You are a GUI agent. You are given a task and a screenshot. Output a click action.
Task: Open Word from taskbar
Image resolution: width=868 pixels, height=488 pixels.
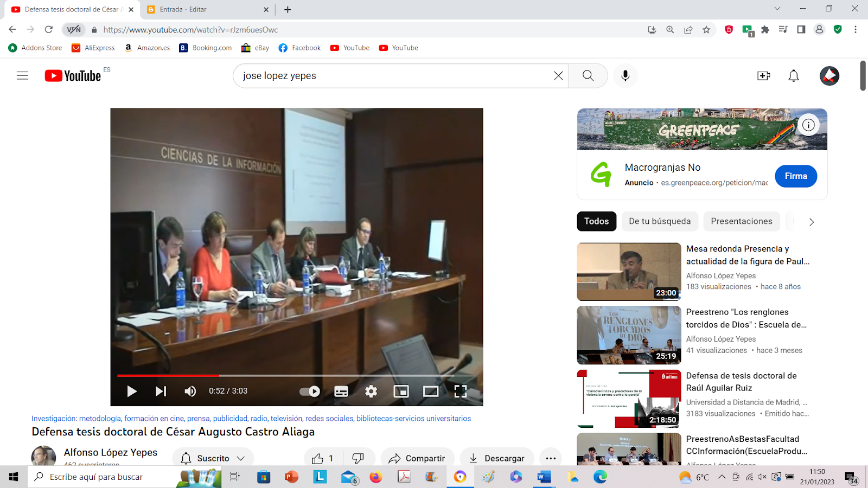(x=544, y=477)
